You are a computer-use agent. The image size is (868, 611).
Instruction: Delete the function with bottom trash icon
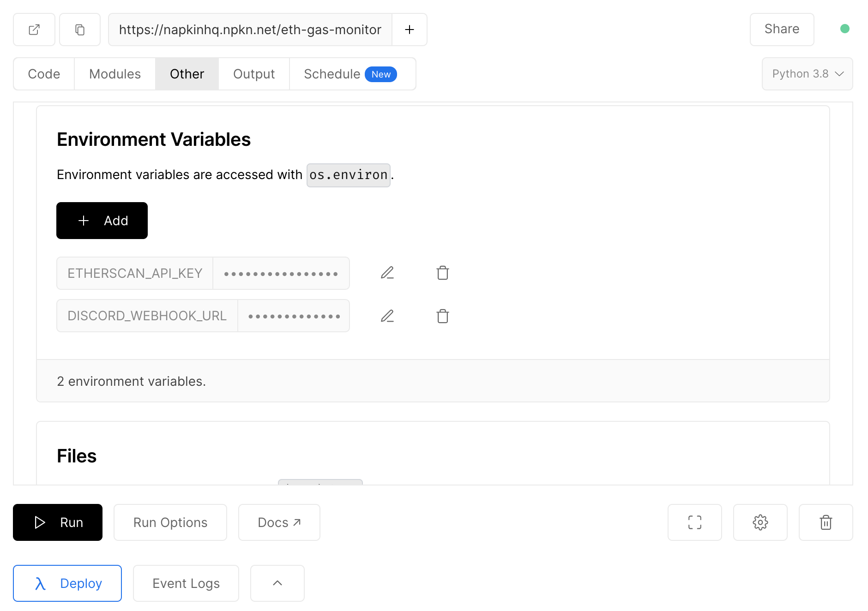(826, 522)
